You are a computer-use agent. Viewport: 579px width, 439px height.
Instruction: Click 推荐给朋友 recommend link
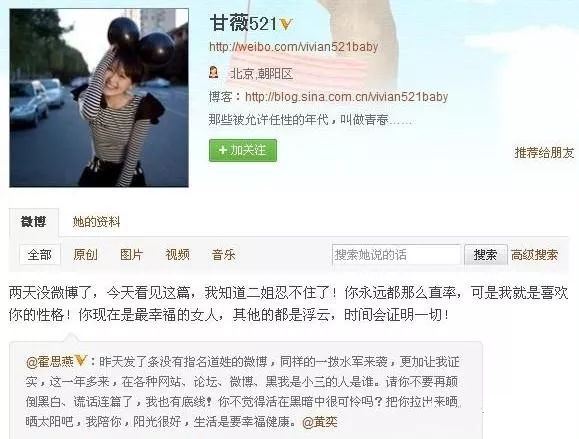[x=544, y=152]
